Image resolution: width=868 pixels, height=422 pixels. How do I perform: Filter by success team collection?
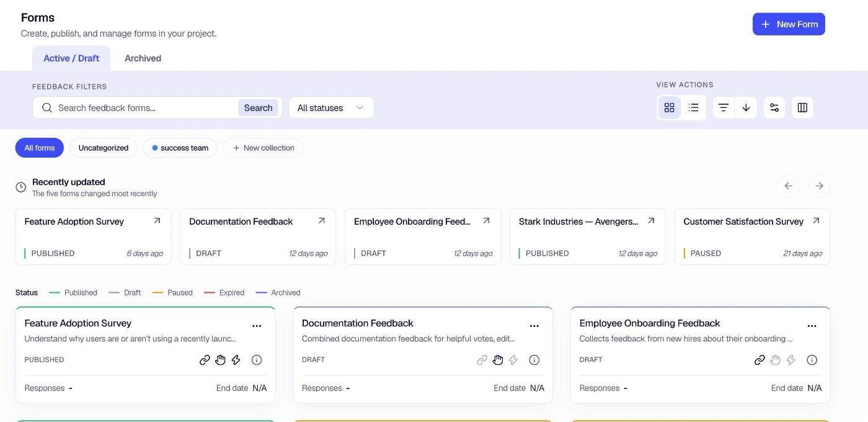180,148
